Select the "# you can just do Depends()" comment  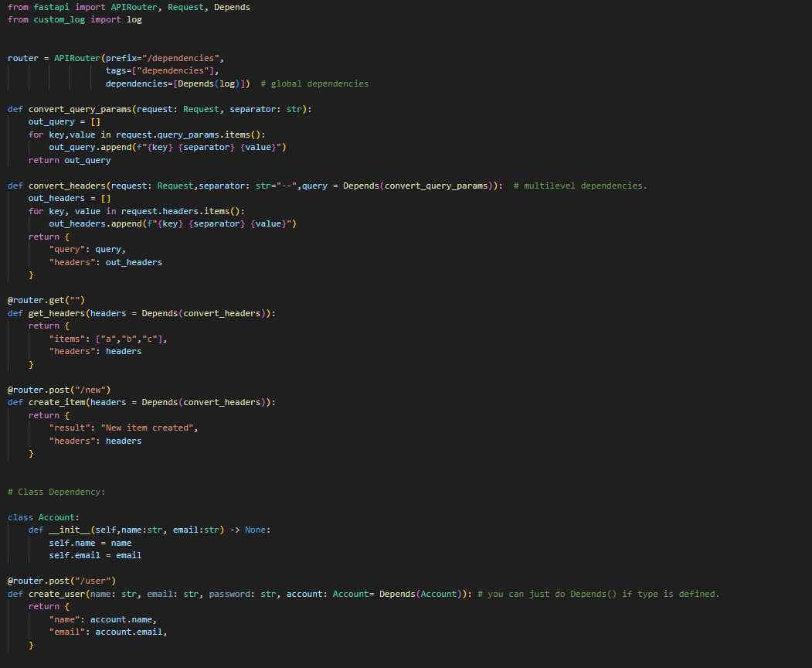click(599, 594)
